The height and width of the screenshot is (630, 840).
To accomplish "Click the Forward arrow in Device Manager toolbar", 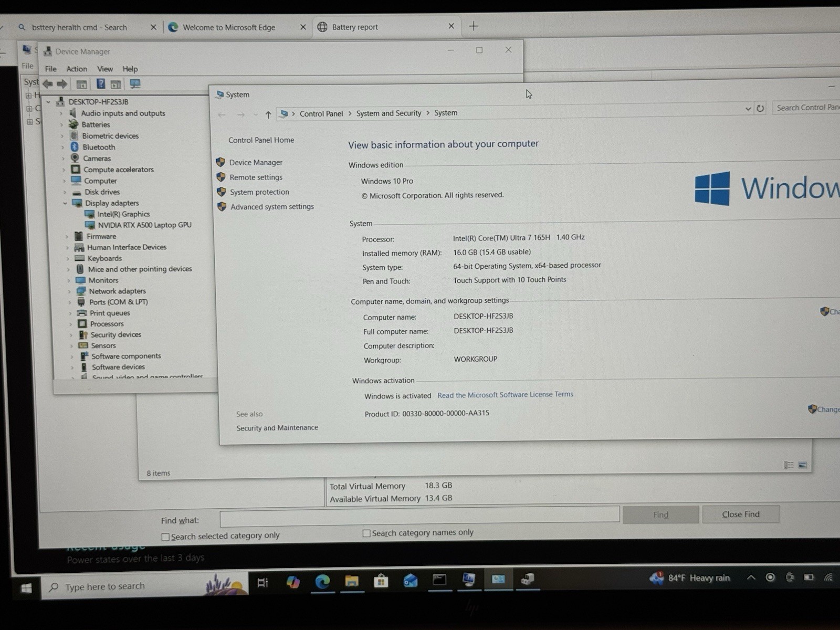I will (62, 83).
